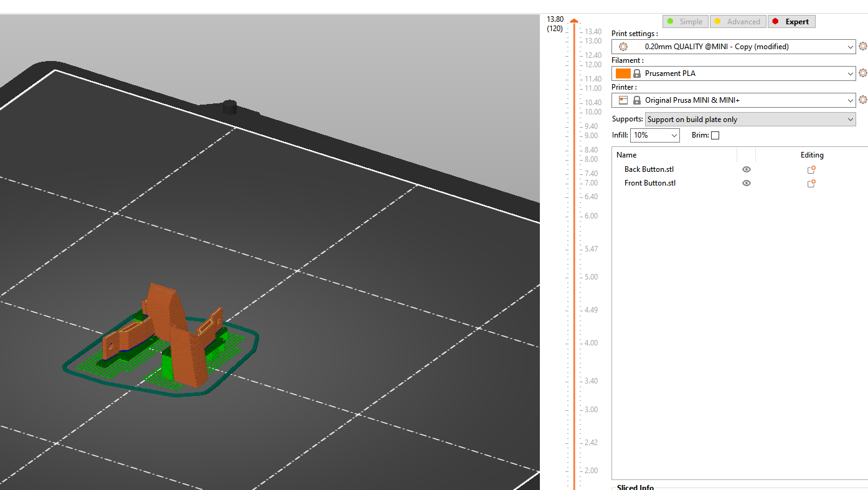Click the Editing column header

[x=812, y=155]
